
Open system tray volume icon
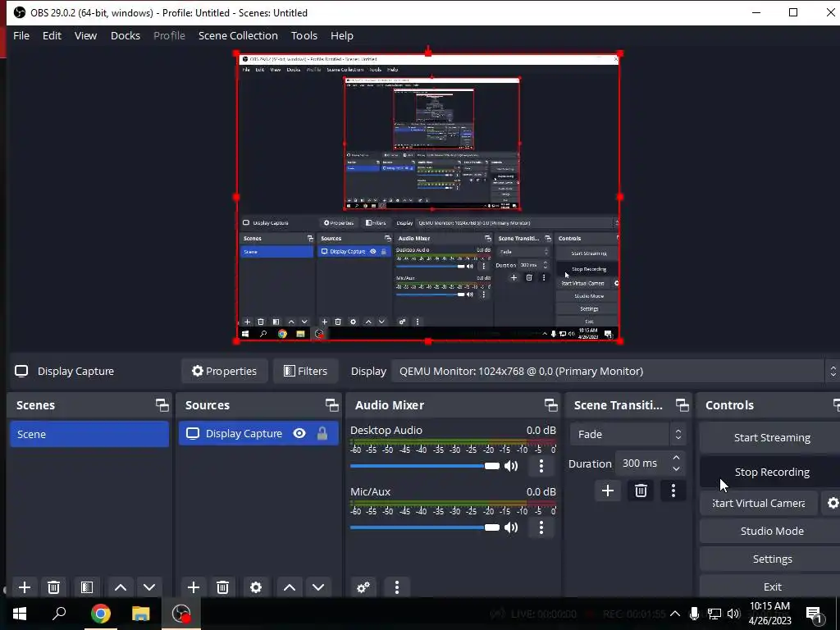(x=733, y=614)
